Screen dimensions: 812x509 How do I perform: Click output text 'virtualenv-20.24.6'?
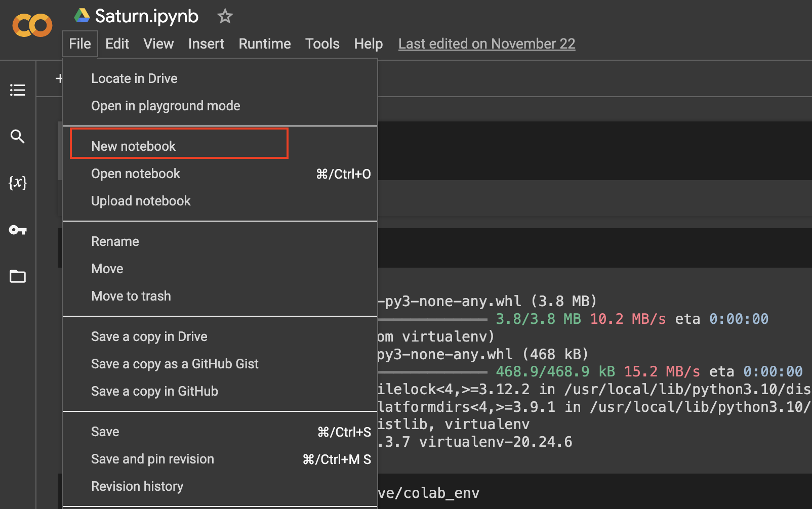(x=496, y=442)
